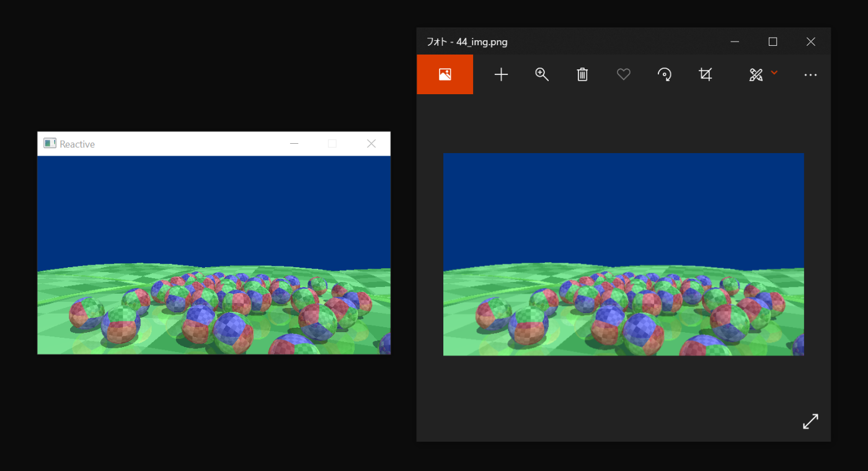This screenshot has height=471, width=868.
Task: Open the edit and create tools
Action: 756,75
